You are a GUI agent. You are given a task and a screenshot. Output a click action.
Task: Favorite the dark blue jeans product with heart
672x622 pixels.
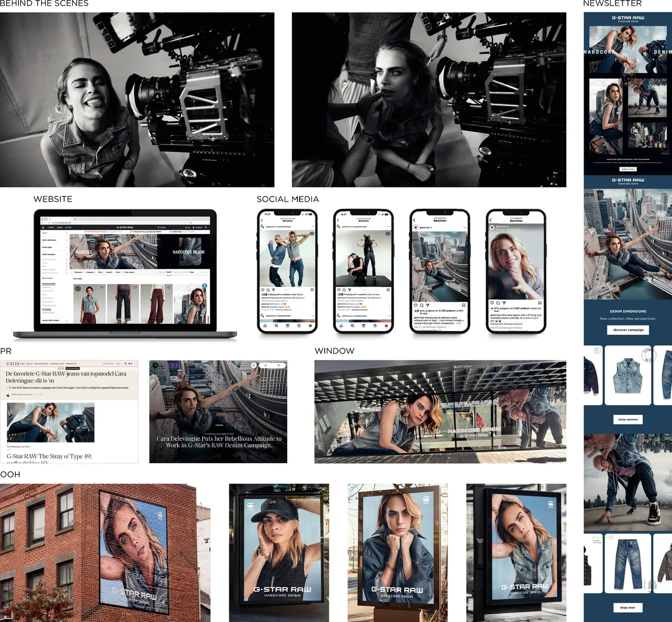pyautogui.click(x=135, y=288)
